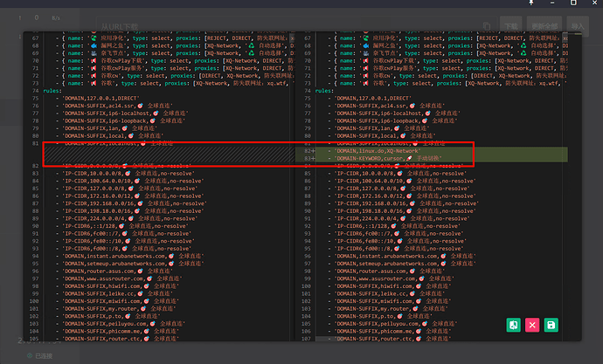Click 'DOMAIN-SUFFIX,ip6-loopback' line in left pane
This screenshot has width=603, height=364.
tap(123, 120)
